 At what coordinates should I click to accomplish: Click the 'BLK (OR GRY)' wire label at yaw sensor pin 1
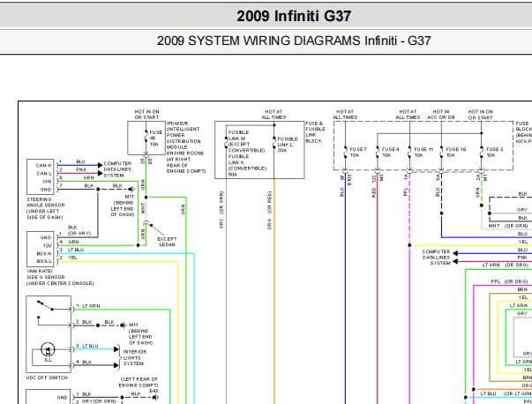(79, 230)
